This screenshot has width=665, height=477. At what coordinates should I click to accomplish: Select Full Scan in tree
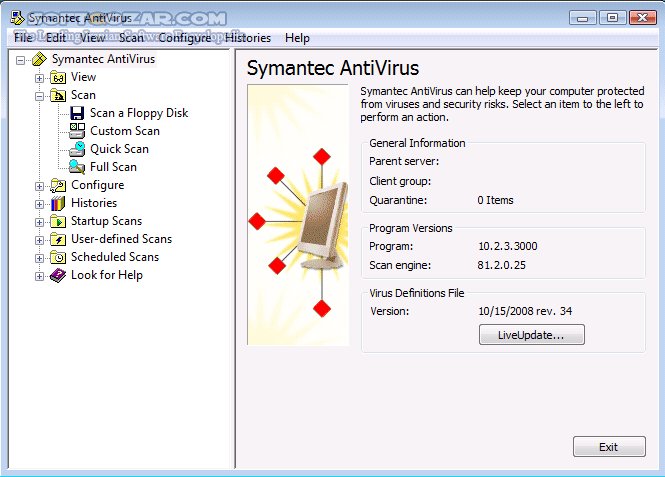114,167
